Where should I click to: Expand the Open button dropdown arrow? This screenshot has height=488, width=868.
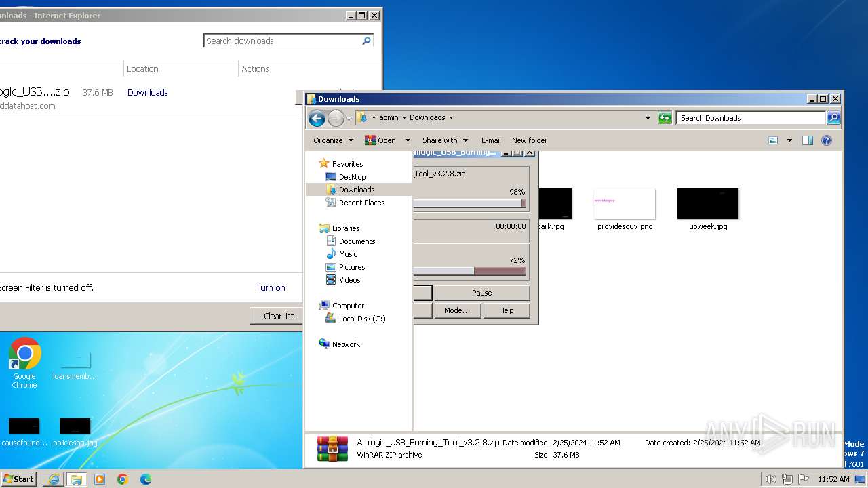point(408,140)
